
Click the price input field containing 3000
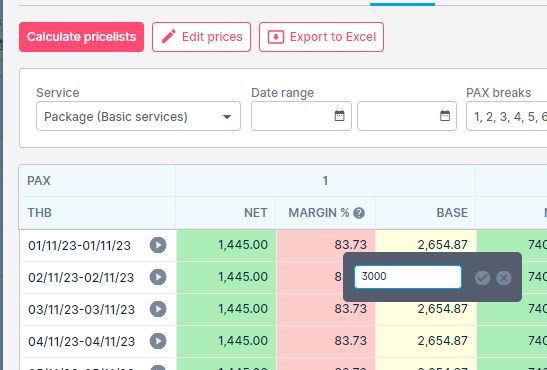[x=408, y=277]
